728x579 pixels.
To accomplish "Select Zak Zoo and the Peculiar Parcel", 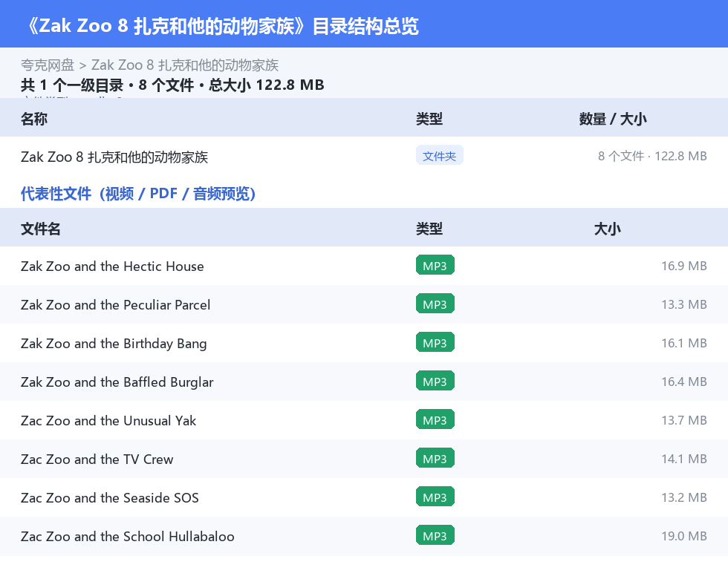I will point(364,304).
